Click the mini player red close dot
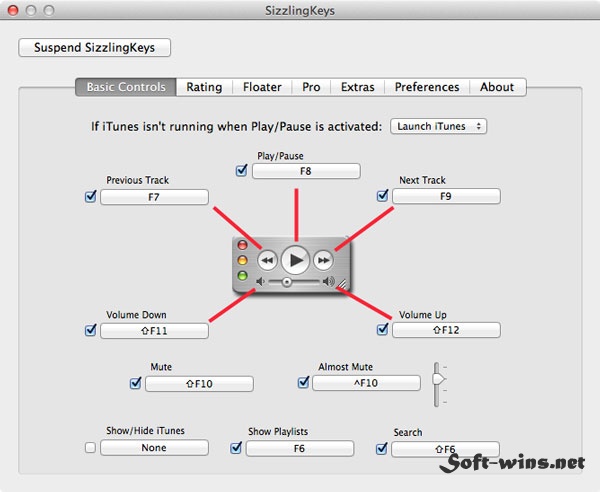 click(242, 245)
